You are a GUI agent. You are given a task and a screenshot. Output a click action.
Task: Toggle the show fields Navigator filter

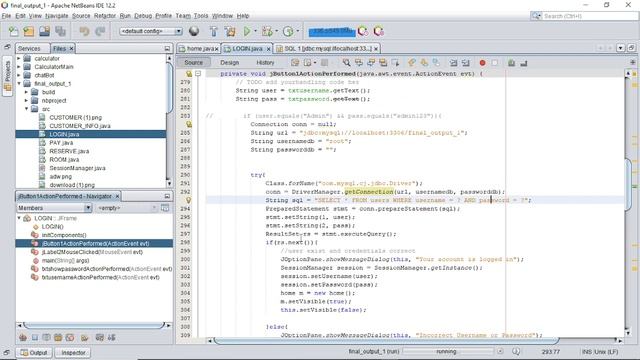[x=35, y=338]
